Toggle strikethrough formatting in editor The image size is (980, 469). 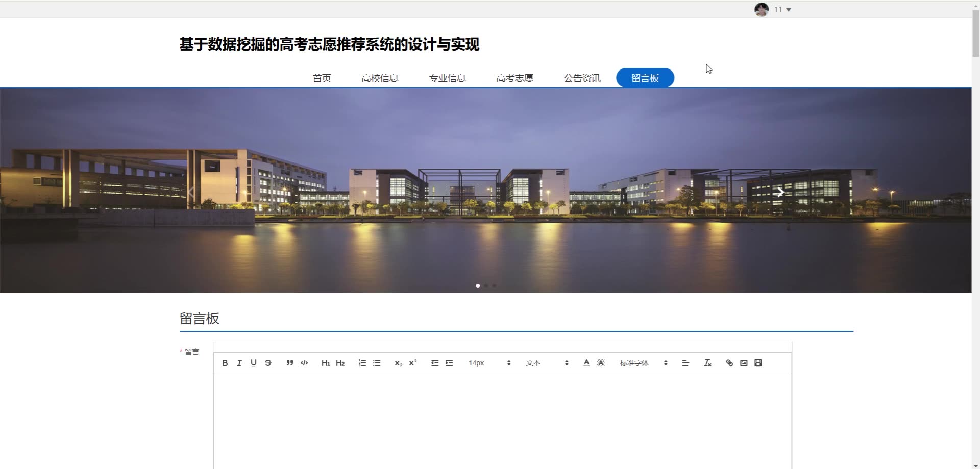[268, 363]
